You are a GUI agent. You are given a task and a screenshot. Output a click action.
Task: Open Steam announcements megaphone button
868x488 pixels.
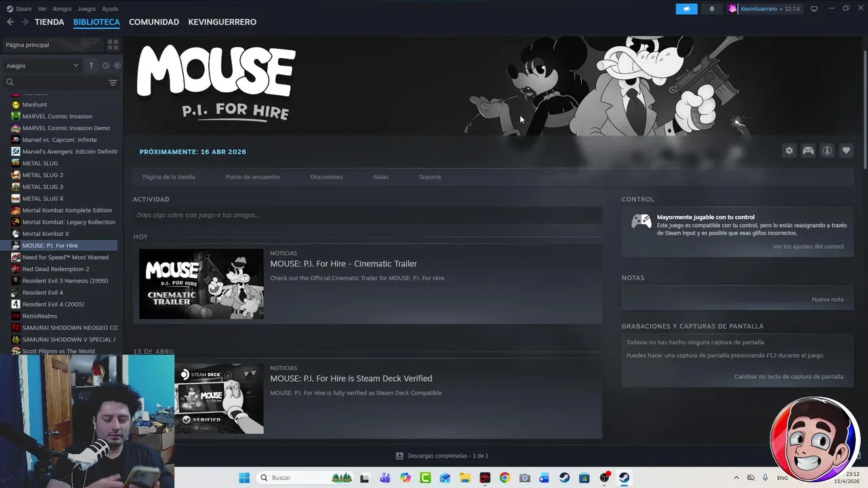686,9
